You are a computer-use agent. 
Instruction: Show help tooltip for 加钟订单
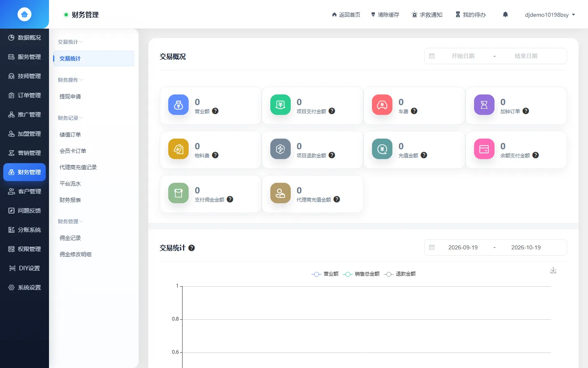coord(526,111)
